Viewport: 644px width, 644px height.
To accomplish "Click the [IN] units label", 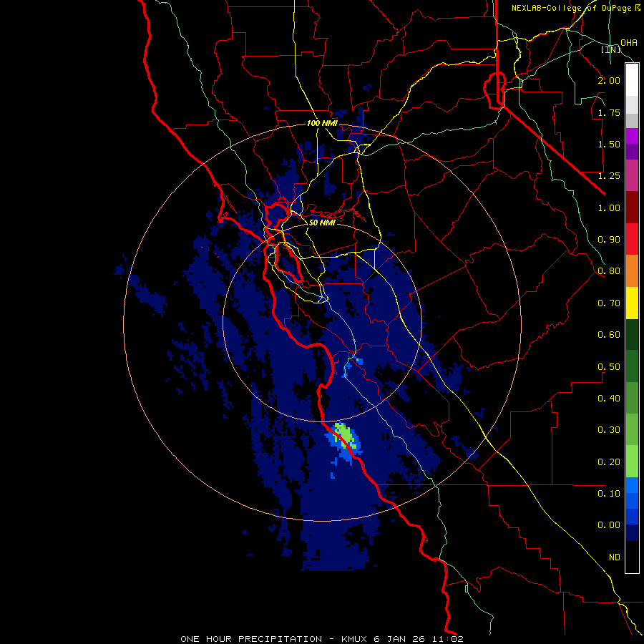I will click(x=610, y=49).
